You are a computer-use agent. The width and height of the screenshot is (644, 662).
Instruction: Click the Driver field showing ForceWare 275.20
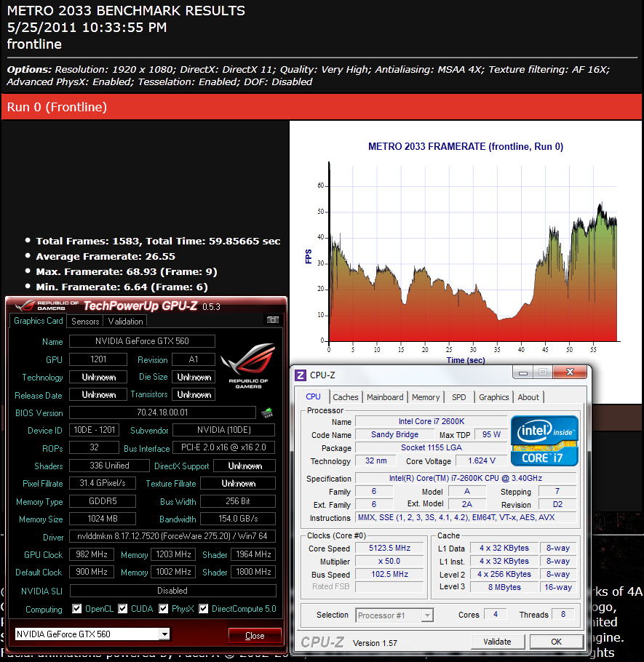pos(172,536)
